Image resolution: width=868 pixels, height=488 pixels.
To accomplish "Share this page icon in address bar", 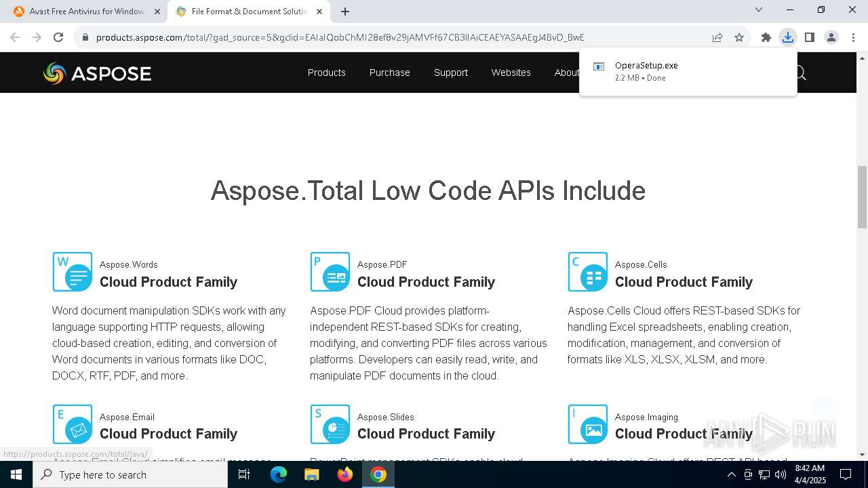I will tap(717, 37).
